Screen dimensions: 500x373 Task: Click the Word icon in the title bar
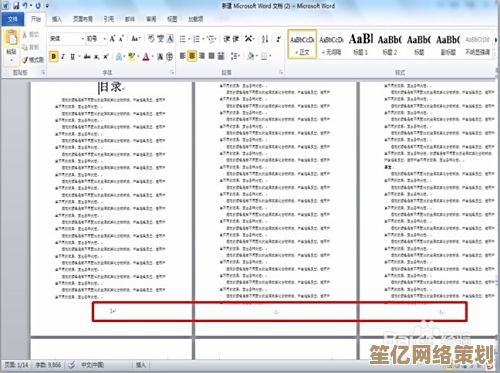click(x=6, y=6)
